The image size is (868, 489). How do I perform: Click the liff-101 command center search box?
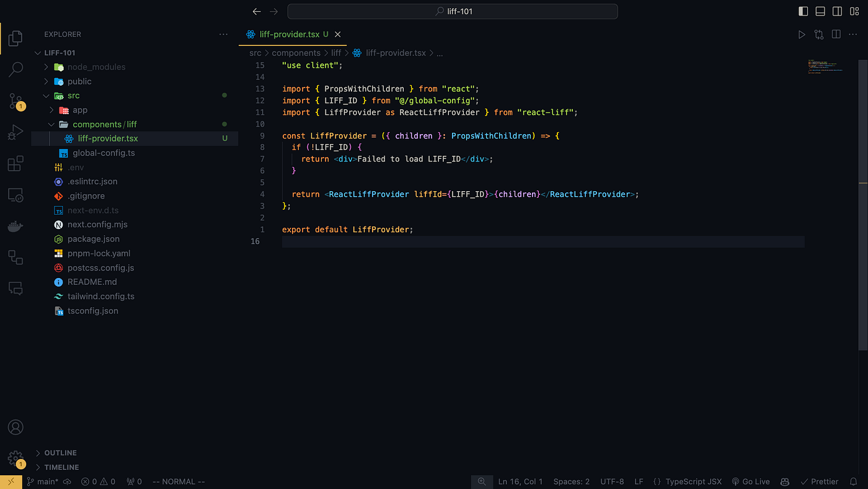[453, 11]
